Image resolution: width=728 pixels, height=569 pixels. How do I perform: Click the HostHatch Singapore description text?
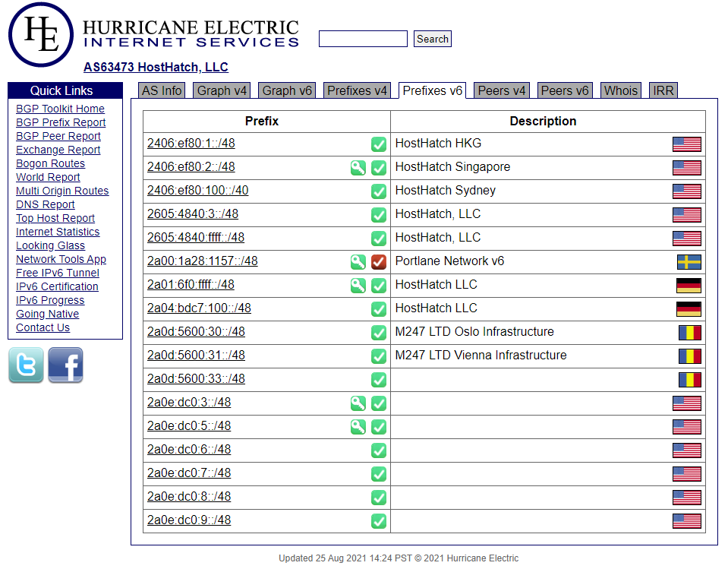(452, 167)
